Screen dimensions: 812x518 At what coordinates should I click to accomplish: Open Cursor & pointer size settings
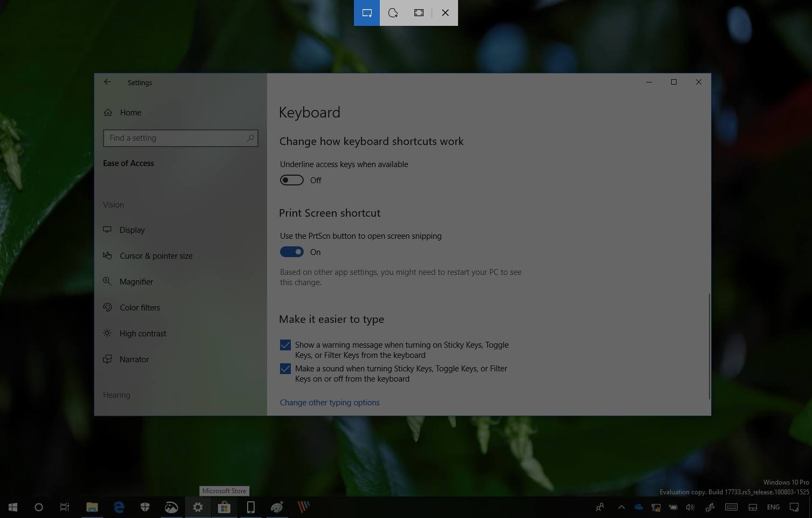[156, 255]
